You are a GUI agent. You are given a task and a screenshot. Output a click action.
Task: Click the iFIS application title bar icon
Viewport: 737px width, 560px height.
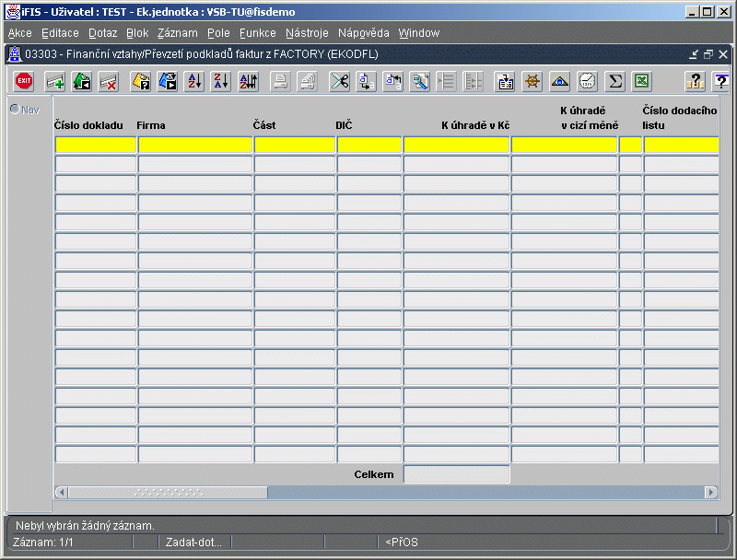click(13, 12)
